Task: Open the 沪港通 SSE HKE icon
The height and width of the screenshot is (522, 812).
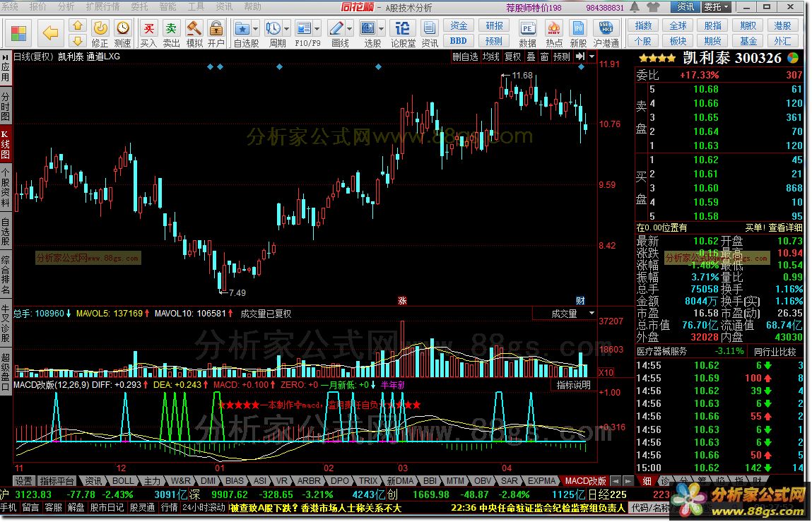Action: coord(606,28)
